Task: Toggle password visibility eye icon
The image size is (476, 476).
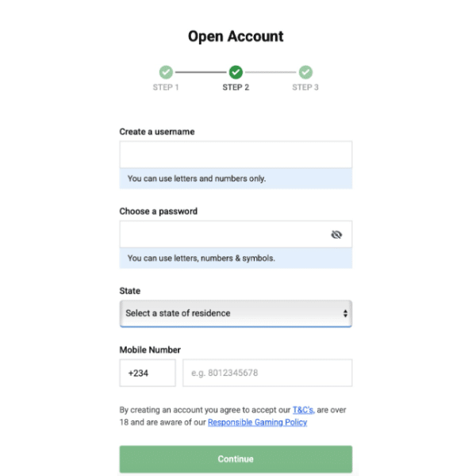Action: (x=336, y=235)
